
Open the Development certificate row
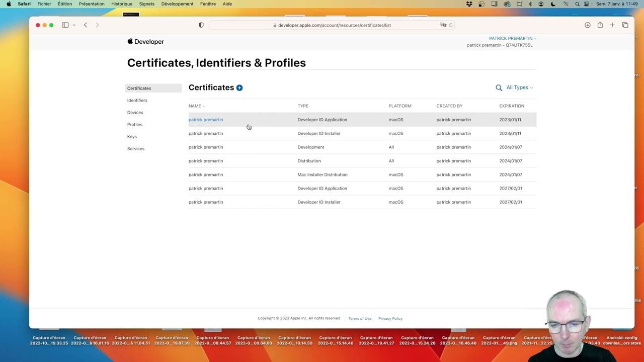[362, 147]
